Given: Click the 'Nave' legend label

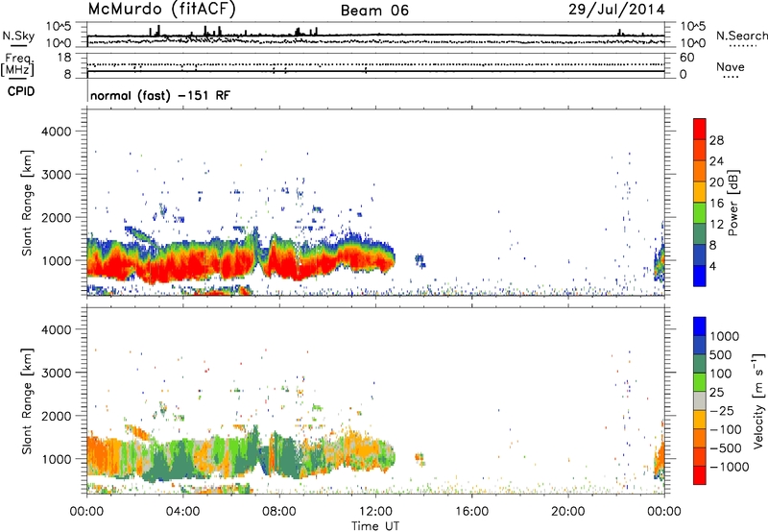Looking at the screenshot, I should [x=731, y=66].
